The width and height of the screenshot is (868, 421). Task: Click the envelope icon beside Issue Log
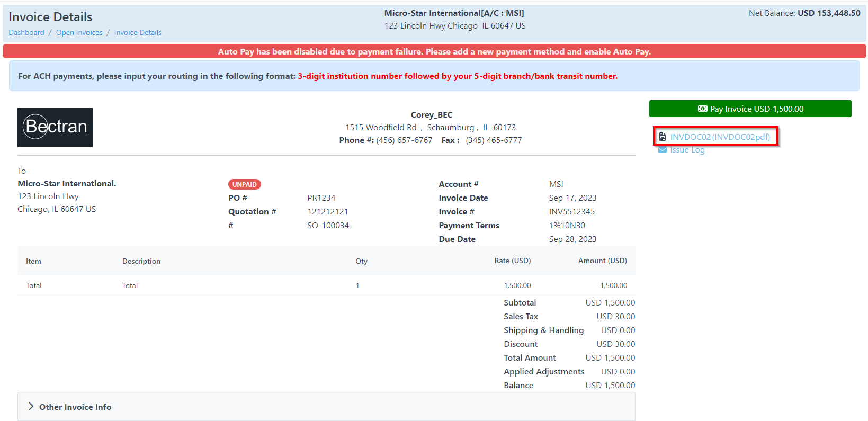click(663, 150)
